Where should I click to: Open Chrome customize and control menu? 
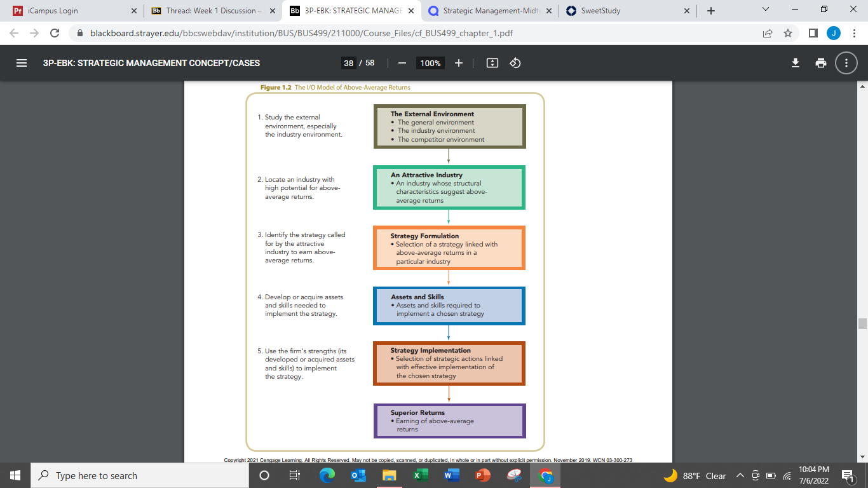[854, 33]
